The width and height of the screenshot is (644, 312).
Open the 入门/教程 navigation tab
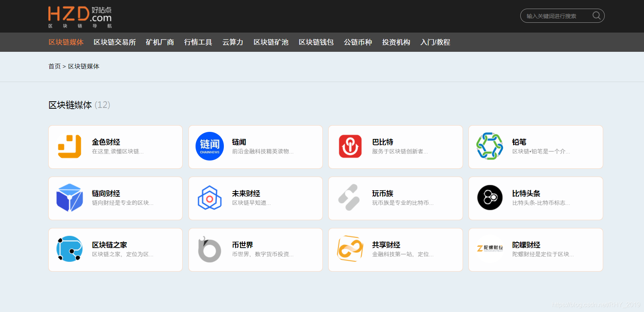[435, 42]
